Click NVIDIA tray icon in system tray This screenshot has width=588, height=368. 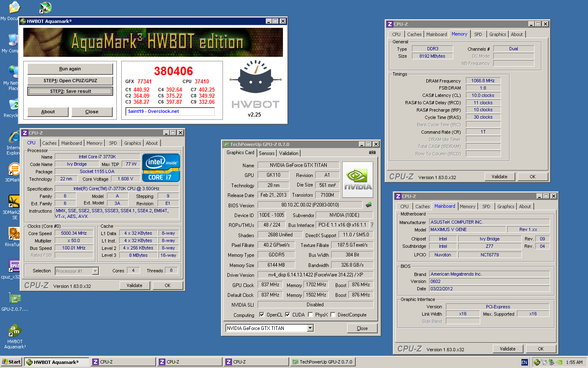tap(559, 362)
